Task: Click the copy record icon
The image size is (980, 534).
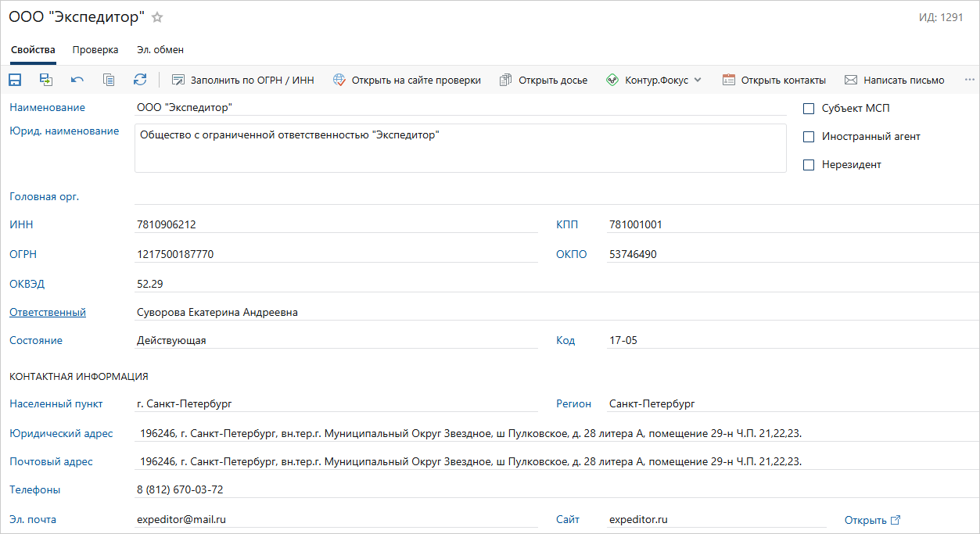Action: pos(109,80)
